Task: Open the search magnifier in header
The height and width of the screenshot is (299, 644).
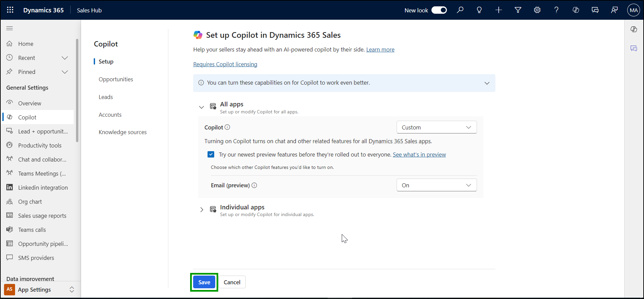Action: coord(460,10)
